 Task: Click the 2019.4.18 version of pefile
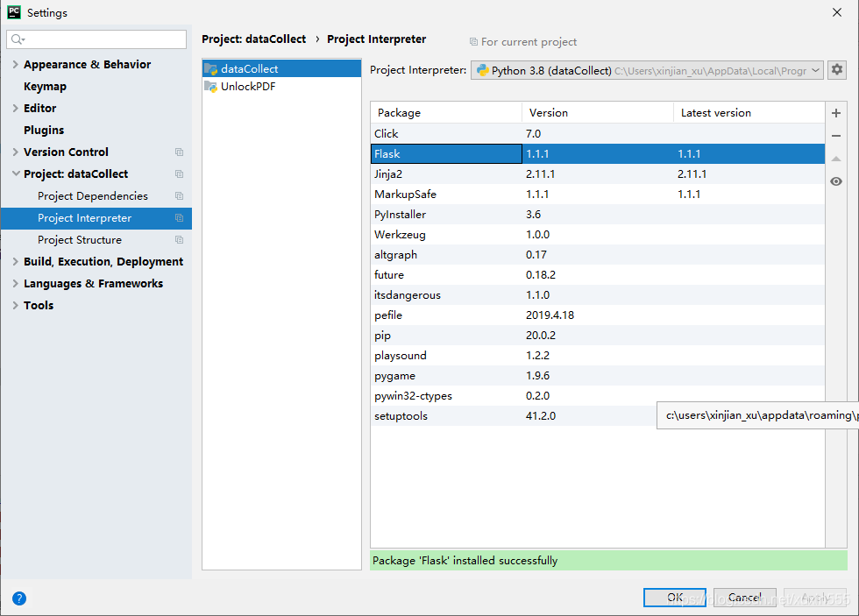550,315
